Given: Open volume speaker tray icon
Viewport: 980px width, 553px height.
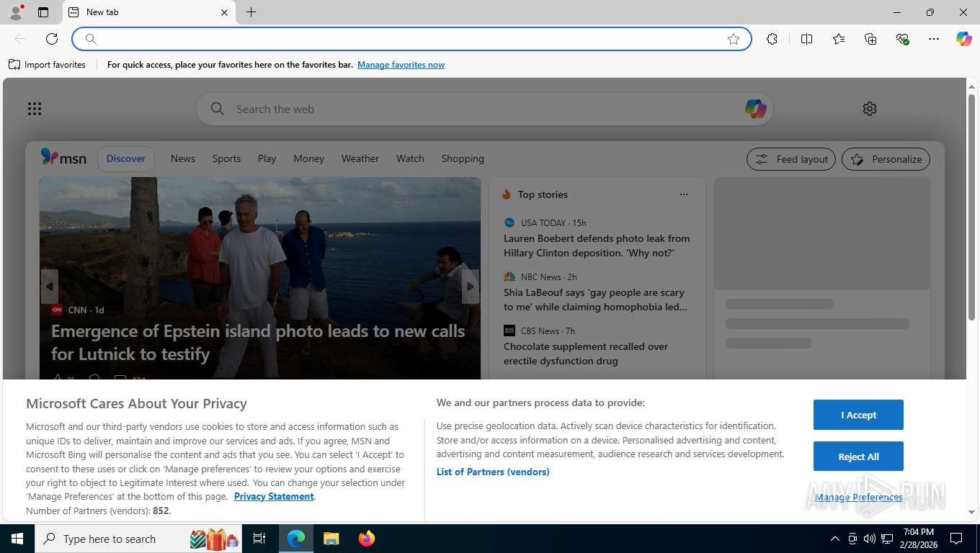Looking at the screenshot, I should pos(870,539).
